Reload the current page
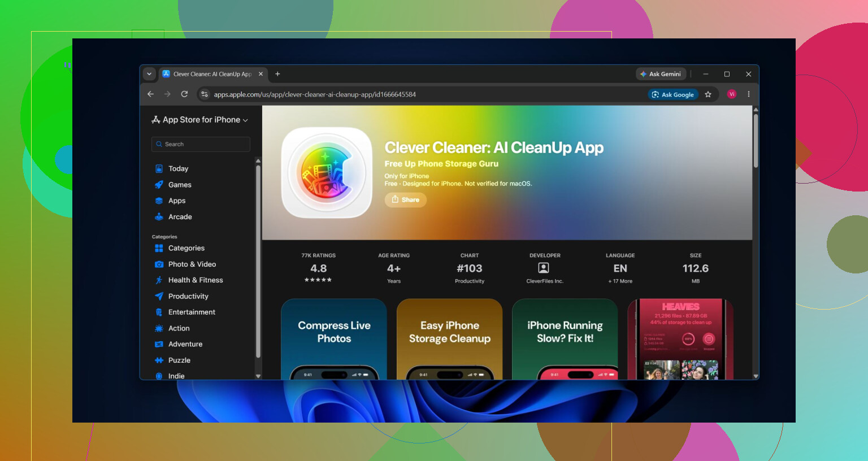This screenshot has height=461, width=868. 184,94
